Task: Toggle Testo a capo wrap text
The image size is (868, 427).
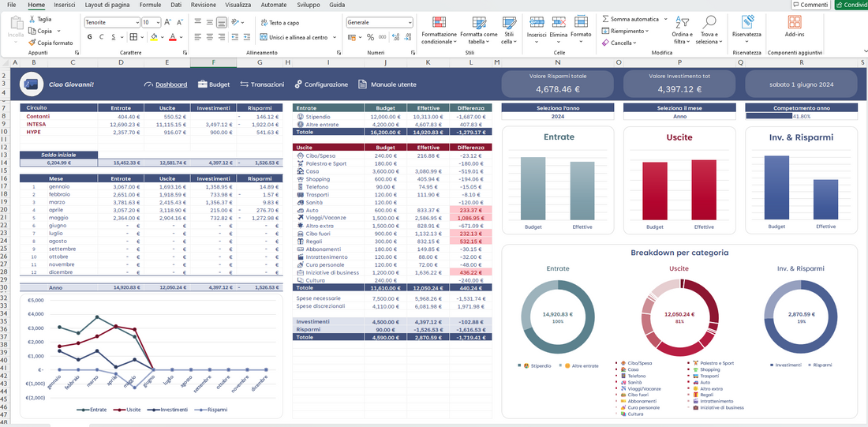Action: [281, 23]
